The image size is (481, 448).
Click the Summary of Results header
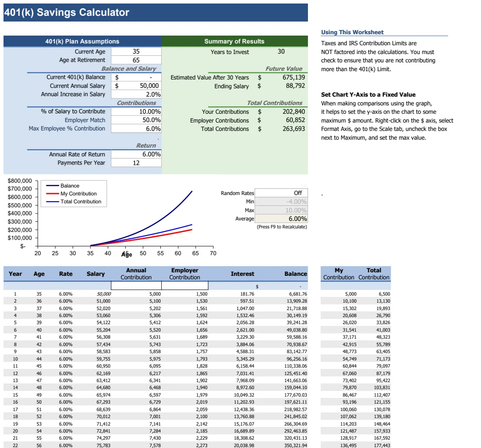point(235,41)
